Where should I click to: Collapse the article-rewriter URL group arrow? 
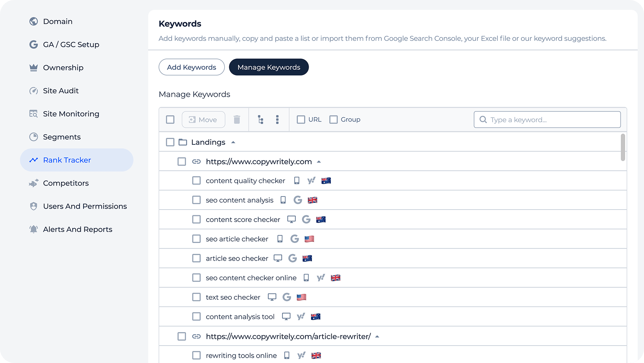[377, 337]
